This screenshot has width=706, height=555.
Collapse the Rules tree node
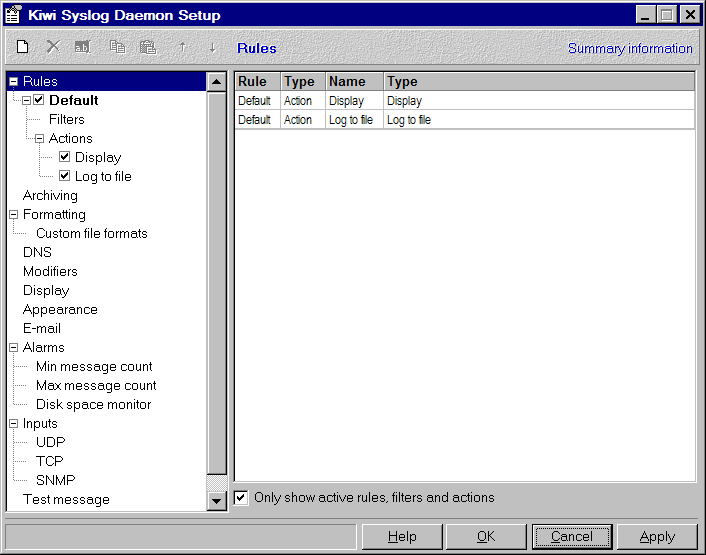tap(14, 81)
